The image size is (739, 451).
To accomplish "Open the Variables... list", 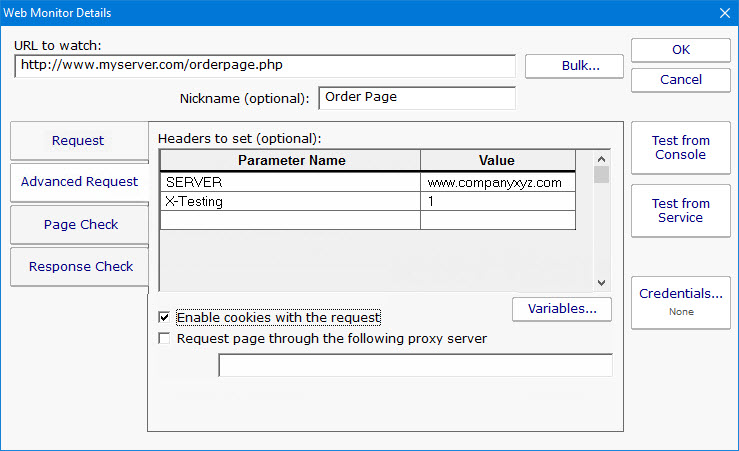I will coord(561,309).
